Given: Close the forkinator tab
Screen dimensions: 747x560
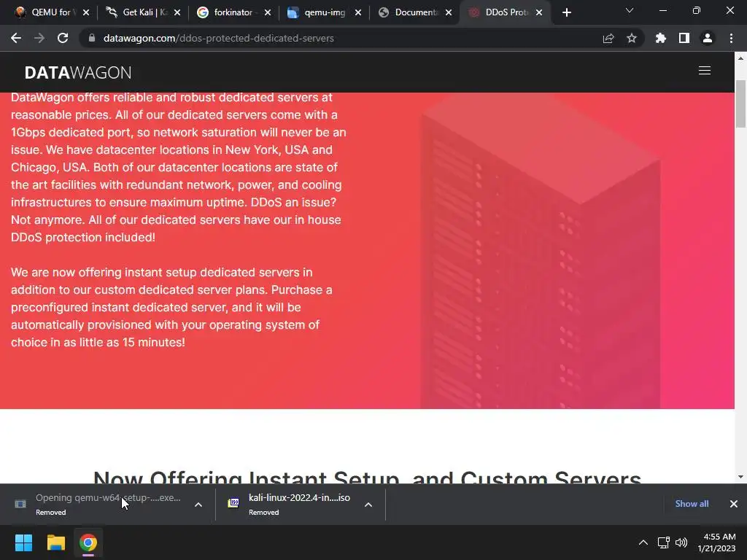Looking at the screenshot, I should coord(268,13).
